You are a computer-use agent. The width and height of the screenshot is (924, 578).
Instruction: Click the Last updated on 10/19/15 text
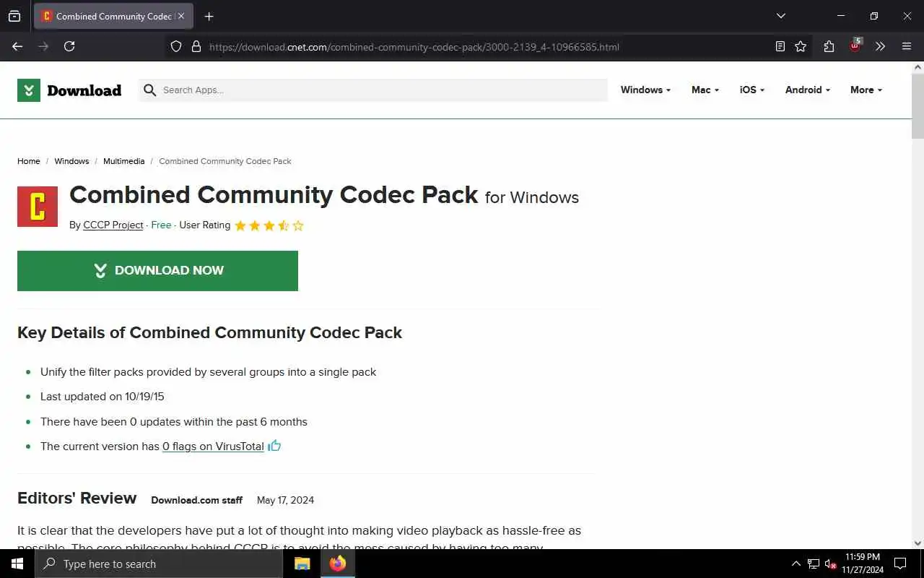click(103, 397)
